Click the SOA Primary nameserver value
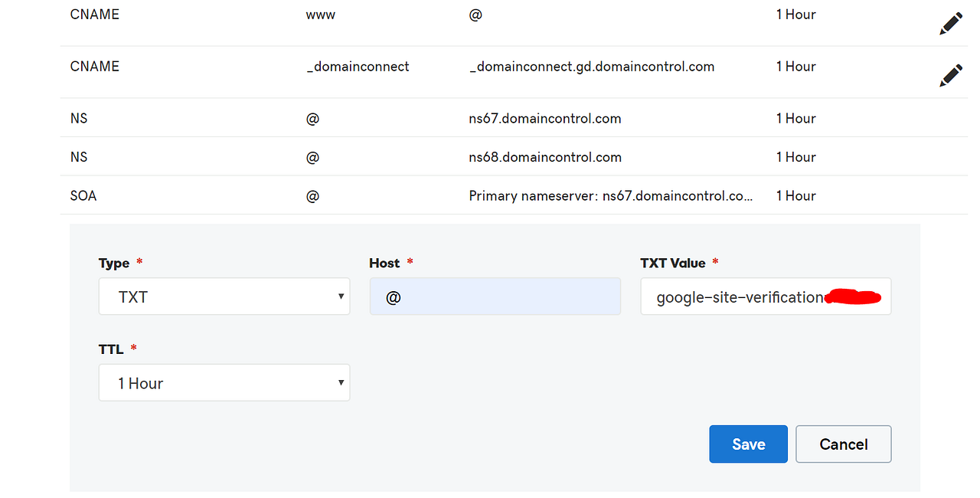 (x=610, y=196)
